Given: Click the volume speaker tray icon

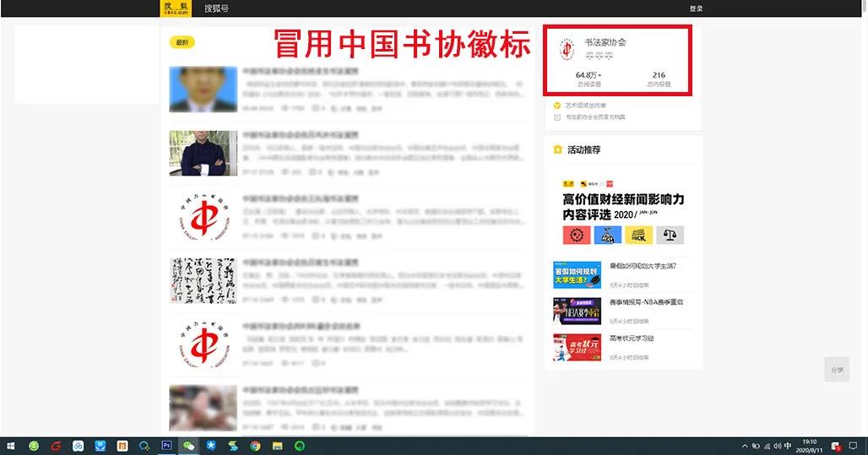Looking at the screenshot, I should [777, 447].
